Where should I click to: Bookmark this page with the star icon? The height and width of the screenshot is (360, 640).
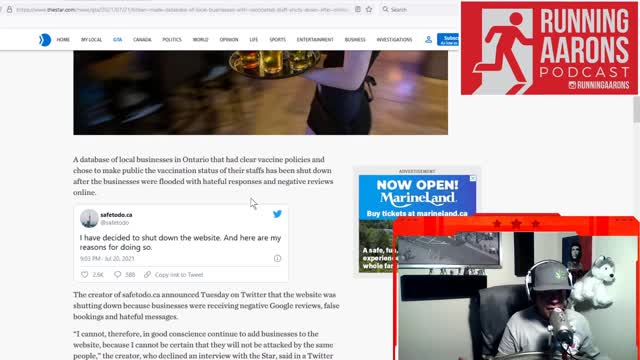[x=369, y=9]
